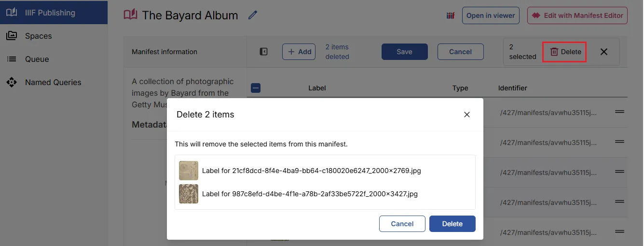Confirm with the blue Delete button
This screenshot has width=644, height=246.
pos(452,224)
